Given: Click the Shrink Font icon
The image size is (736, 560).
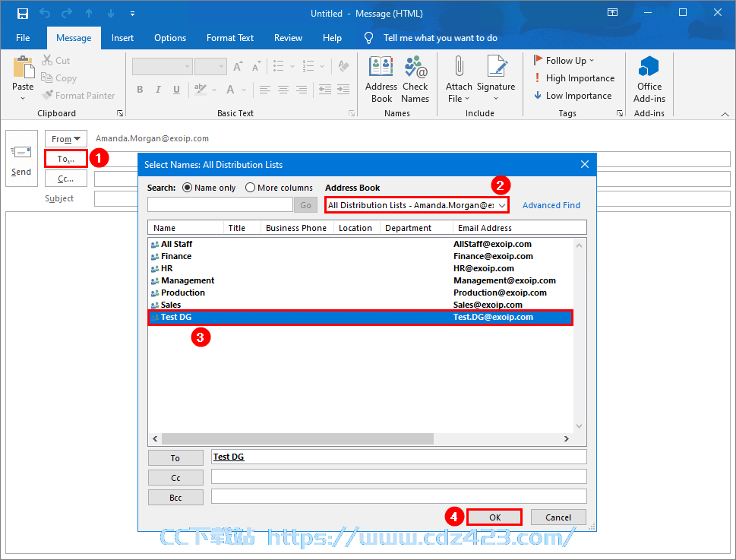Looking at the screenshot, I should pyautogui.click(x=256, y=66).
